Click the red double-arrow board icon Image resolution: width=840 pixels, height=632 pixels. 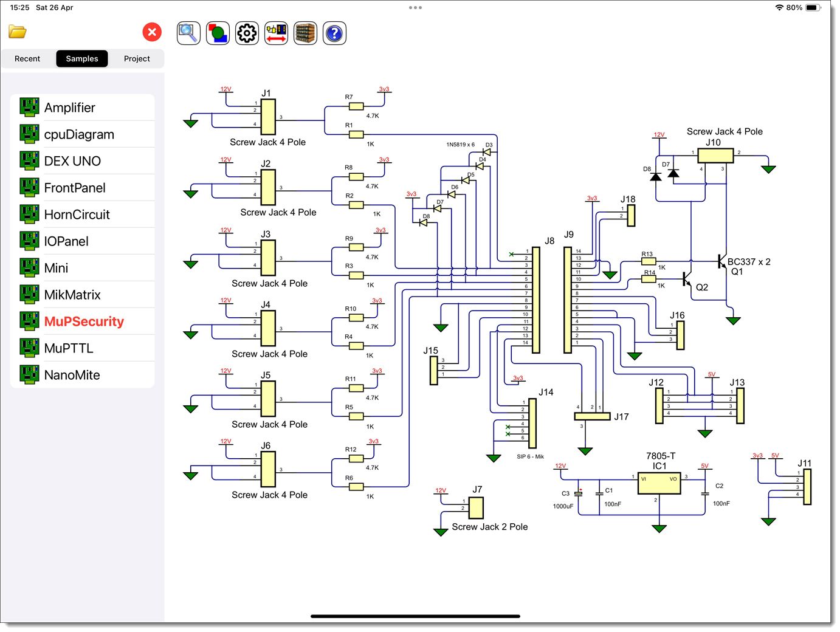point(276,33)
